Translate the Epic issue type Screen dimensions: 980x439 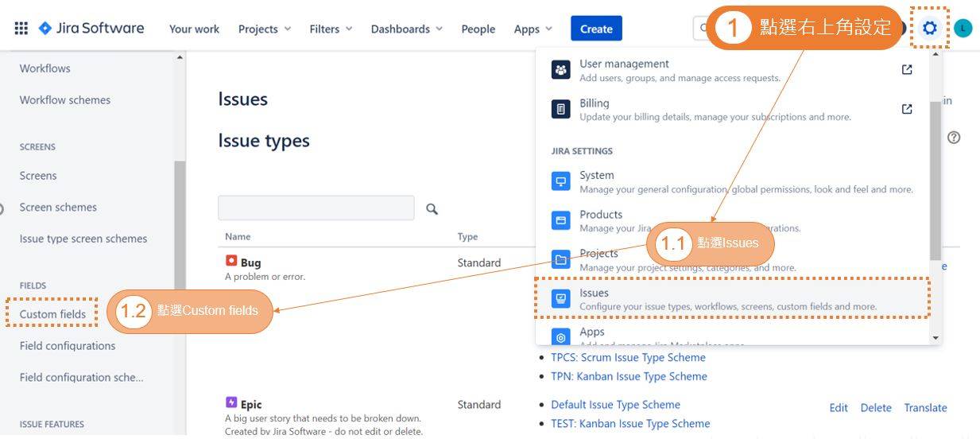click(925, 407)
